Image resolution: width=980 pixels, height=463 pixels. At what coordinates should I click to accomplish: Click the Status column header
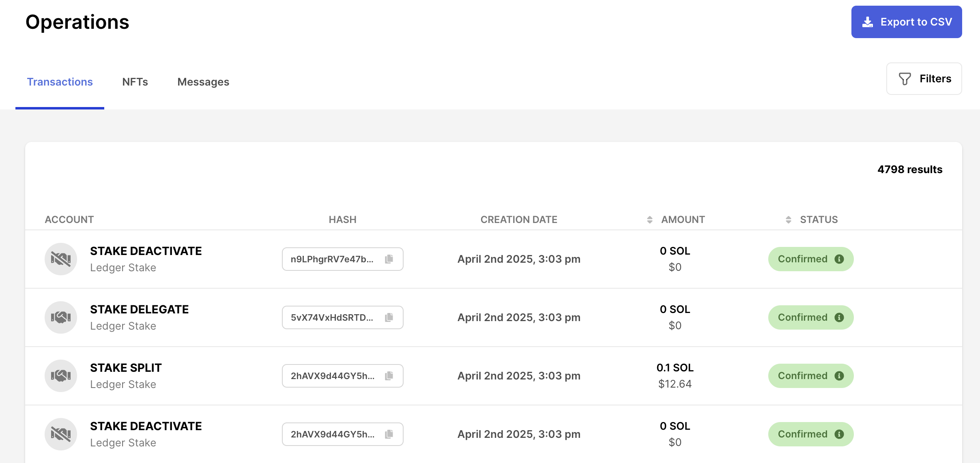819,220
